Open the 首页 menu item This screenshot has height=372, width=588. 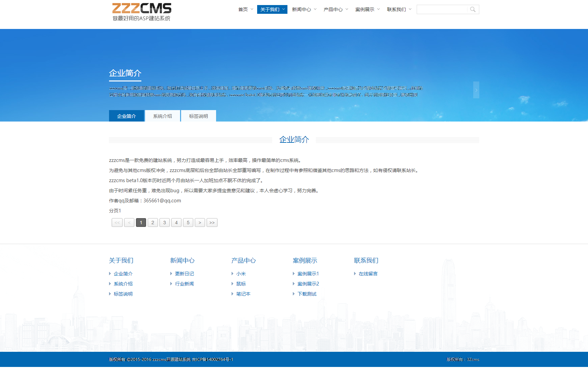[x=243, y=9]
